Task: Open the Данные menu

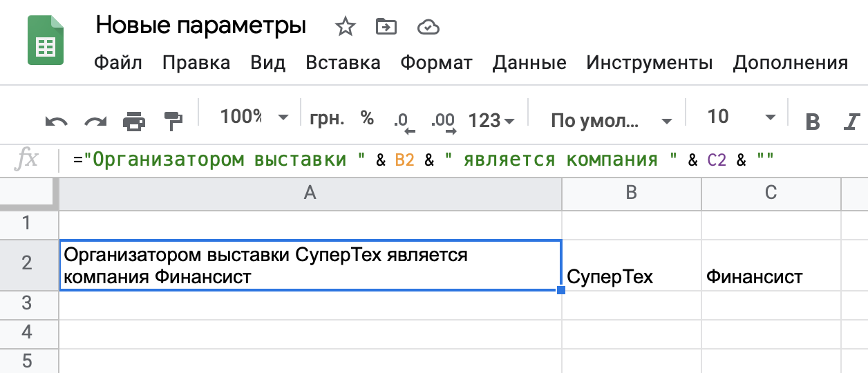Action: (529, 64)
